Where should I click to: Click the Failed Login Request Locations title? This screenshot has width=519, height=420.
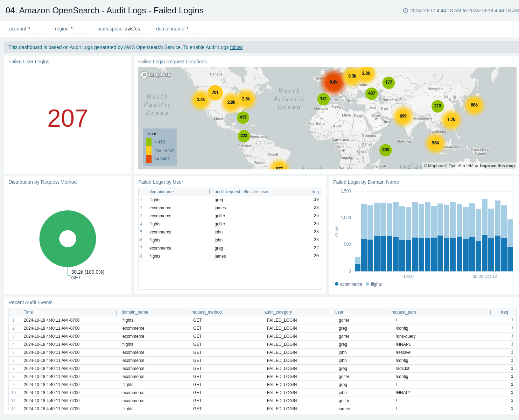click(173, 62)
